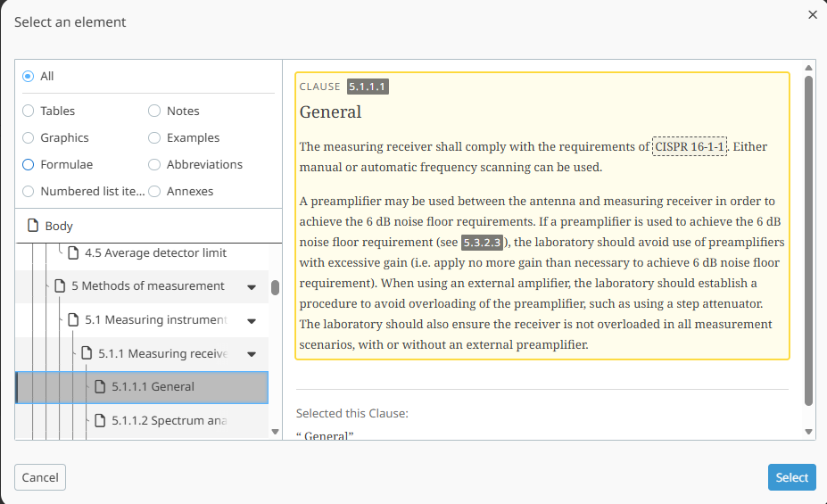Click the 5 Methods of measurement label
Viewport: 827px width, 504px height.
tap(148, 285)
